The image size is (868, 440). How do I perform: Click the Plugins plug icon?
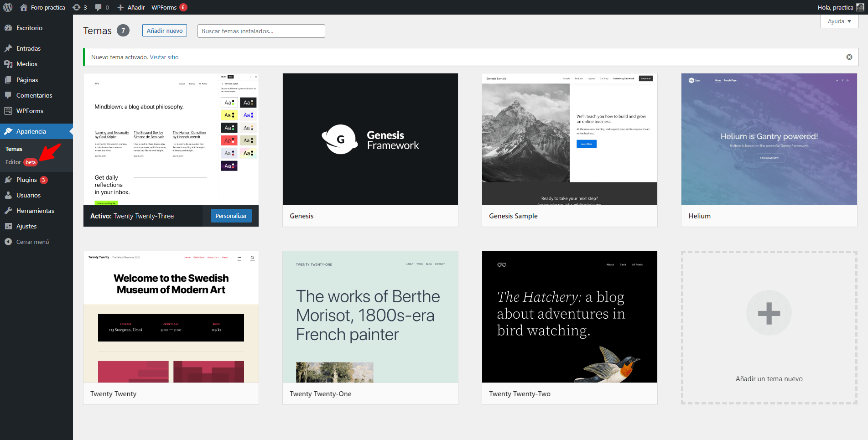click(x=8, y=180)
